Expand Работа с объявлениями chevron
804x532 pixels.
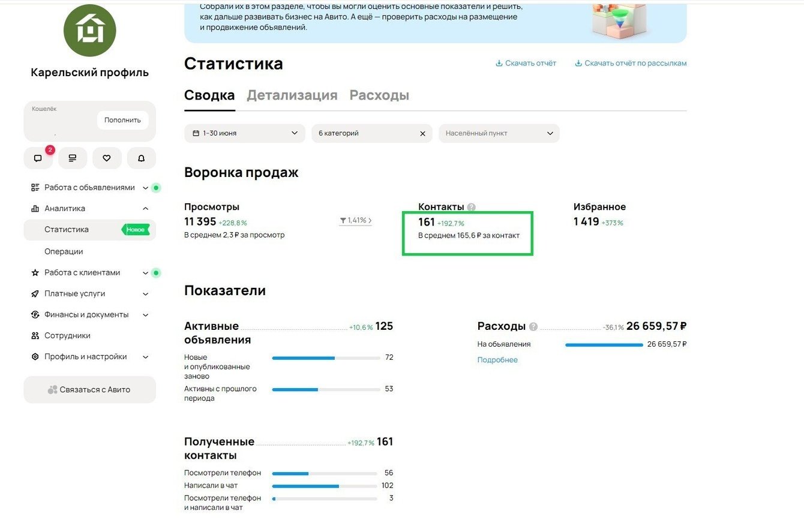point(145,188)
